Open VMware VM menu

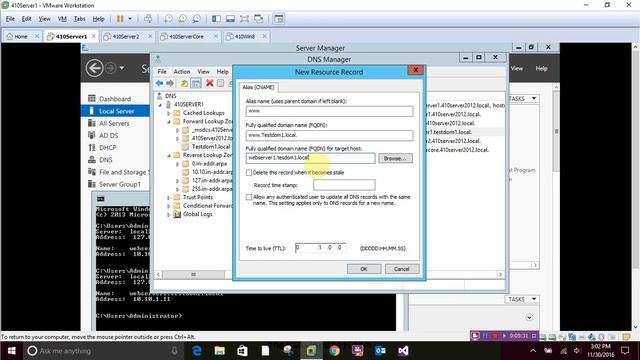click(x=62, y=19)
